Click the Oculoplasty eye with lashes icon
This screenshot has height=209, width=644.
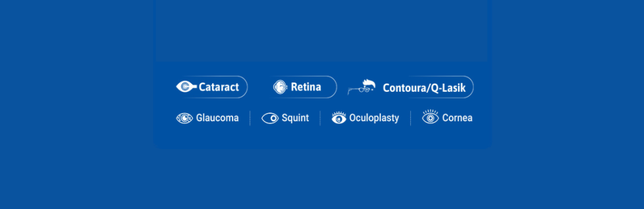[x=339, y=118]
